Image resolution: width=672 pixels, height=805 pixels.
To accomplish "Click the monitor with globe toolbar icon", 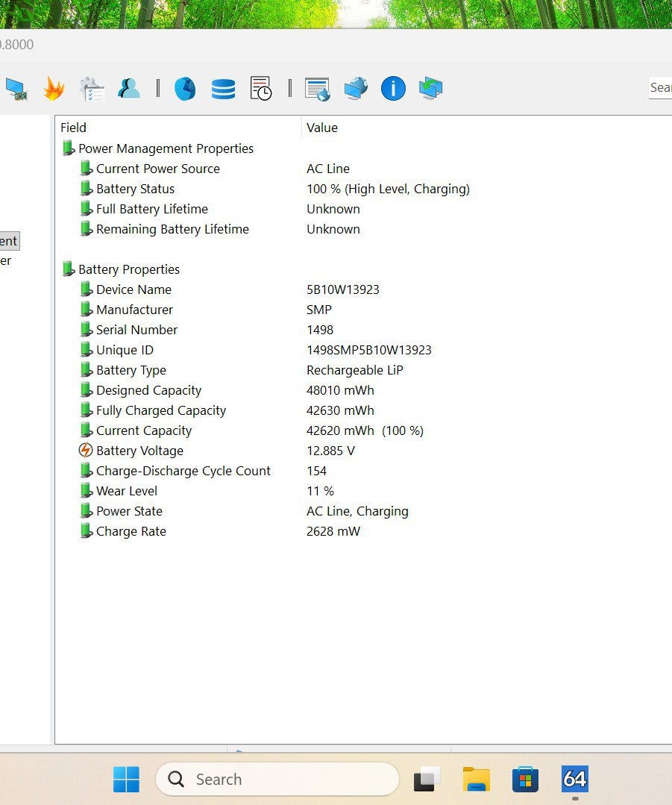I will pyautogui.click(x=356, y=89).
